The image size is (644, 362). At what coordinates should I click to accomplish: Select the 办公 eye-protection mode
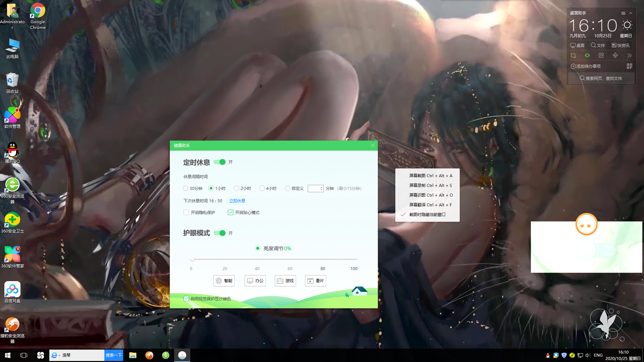pyautogui.click(x=255, y=281)
